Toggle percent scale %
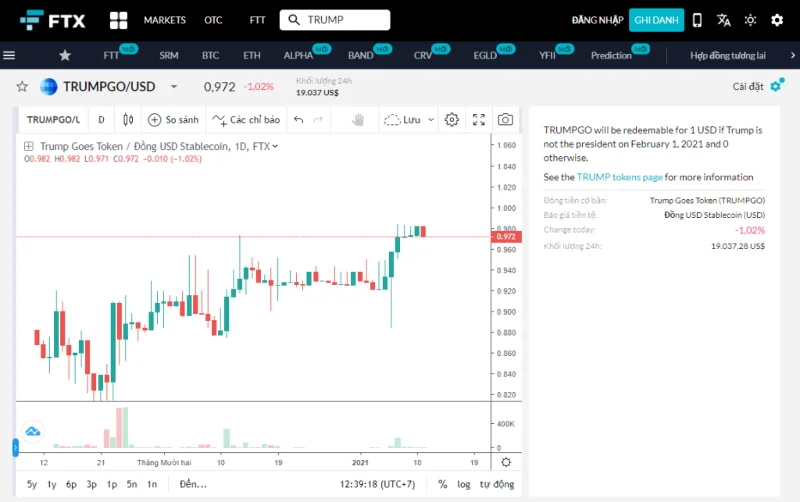 point(442,484)
